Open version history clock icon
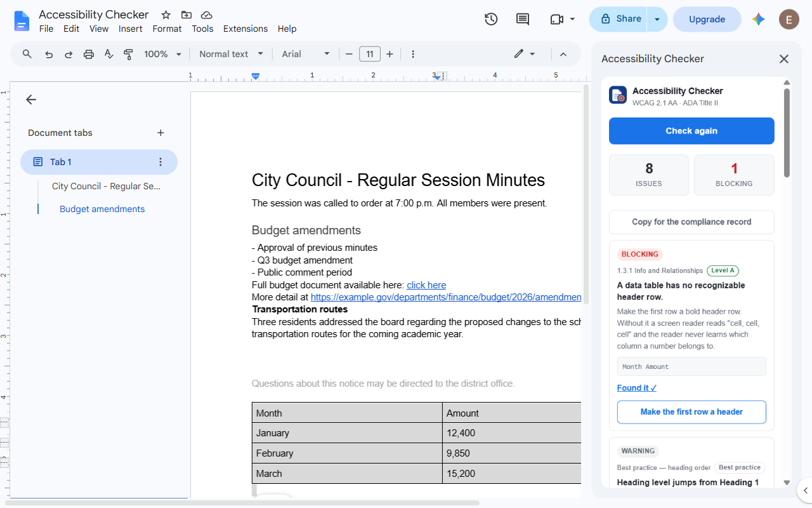 click(491, 19)
